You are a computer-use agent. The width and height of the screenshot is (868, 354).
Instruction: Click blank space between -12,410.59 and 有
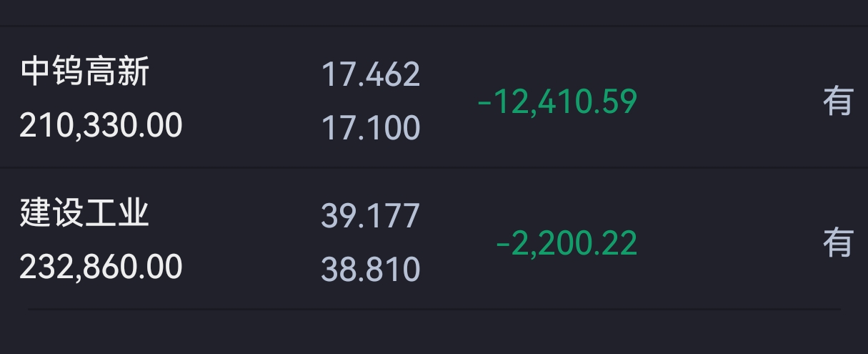tap(729, 102)
